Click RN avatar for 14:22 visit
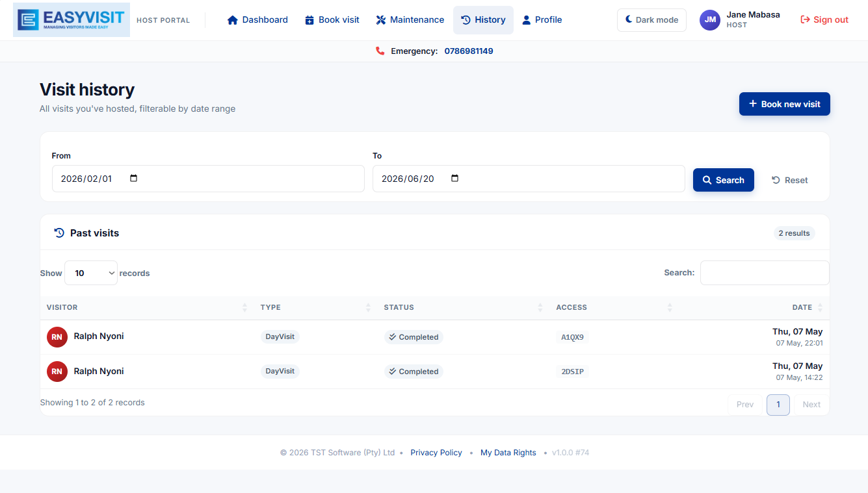This screenshot has width=868, height=493. tap(57, 372)
